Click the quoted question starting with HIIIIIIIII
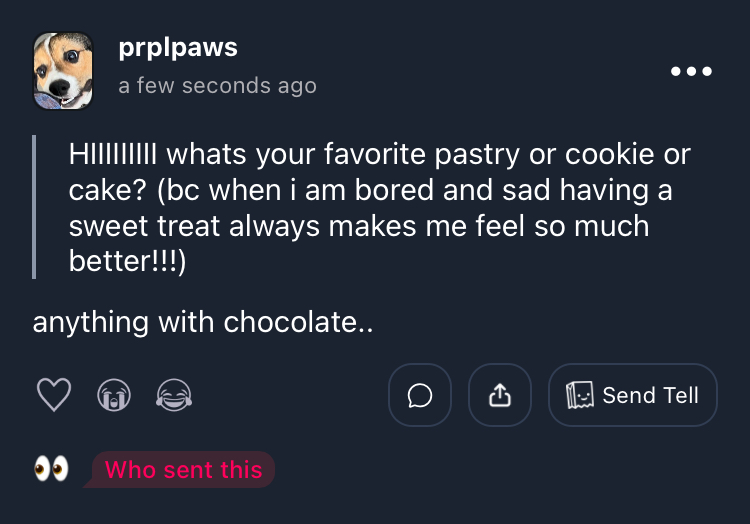Image resolution: width=750 pixels, height=524 pixels. click(x=379, y=155)
